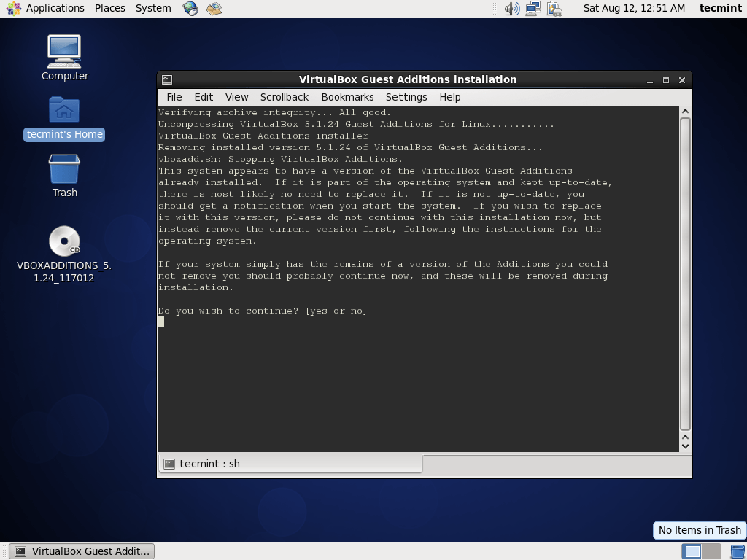
Task: Click the network connection icon in panel
Action: click(x=533, y=8)
